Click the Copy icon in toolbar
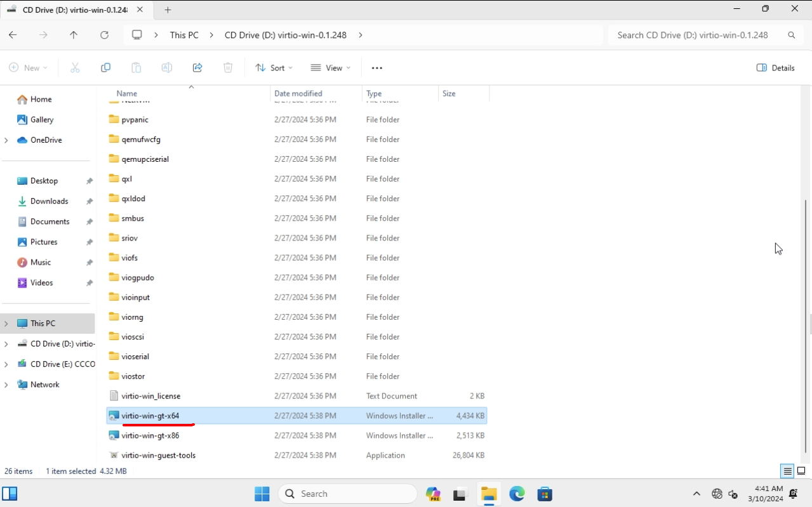Screen dimensions: 812x507 click(105, 68)
